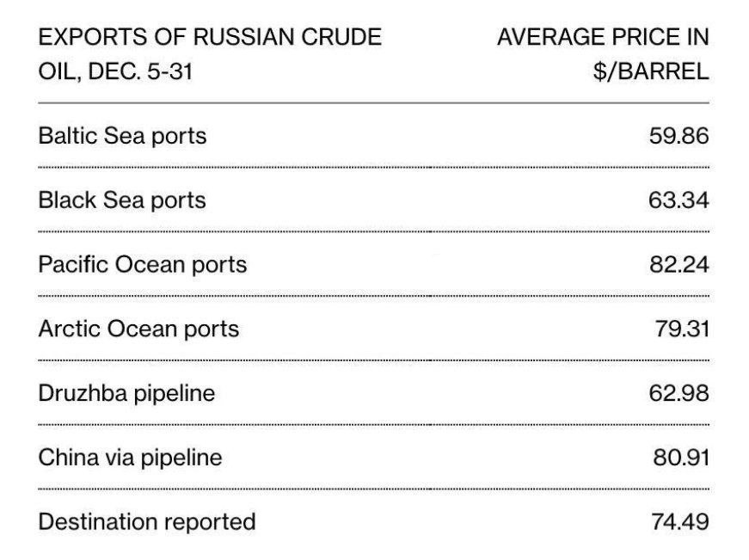Click the Destination reported label

point(147,522)
